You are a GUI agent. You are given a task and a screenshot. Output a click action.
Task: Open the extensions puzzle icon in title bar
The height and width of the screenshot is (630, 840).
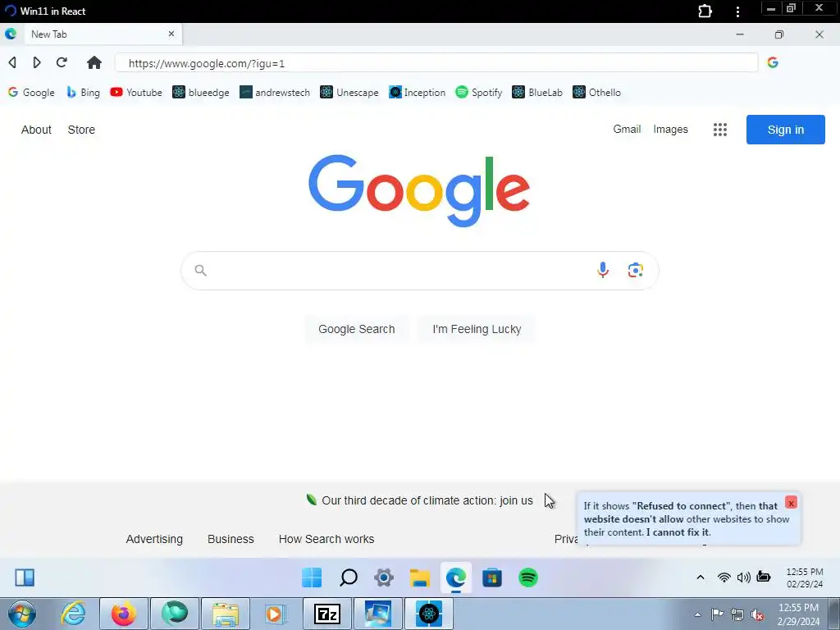(x=705, y=11)
